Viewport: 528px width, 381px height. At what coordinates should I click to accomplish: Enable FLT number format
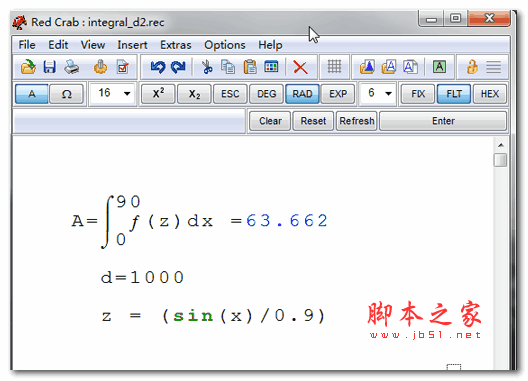[454, 94]
